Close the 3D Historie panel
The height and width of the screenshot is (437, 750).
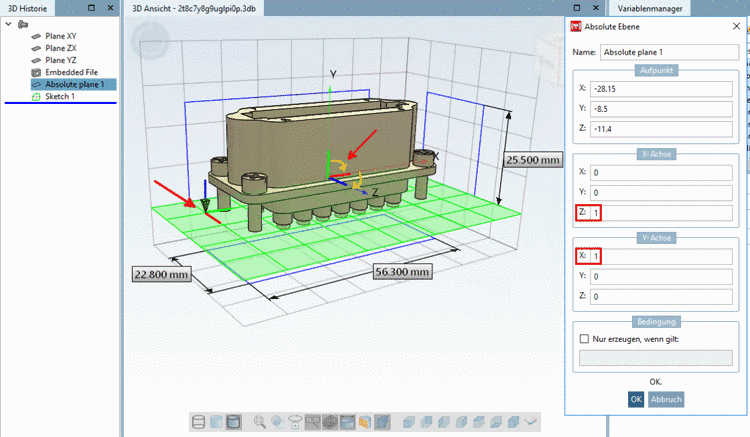click(x=109, y=7)
